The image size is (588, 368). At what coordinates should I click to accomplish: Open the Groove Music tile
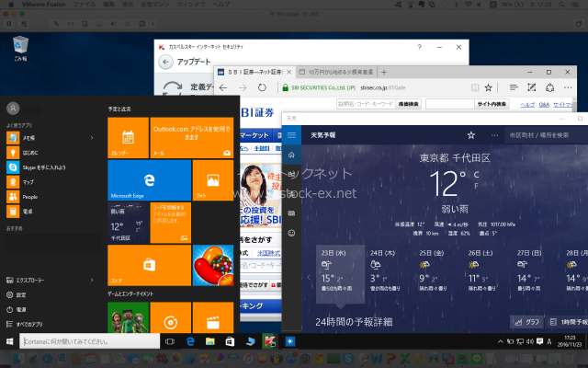[x=171, y=317]
